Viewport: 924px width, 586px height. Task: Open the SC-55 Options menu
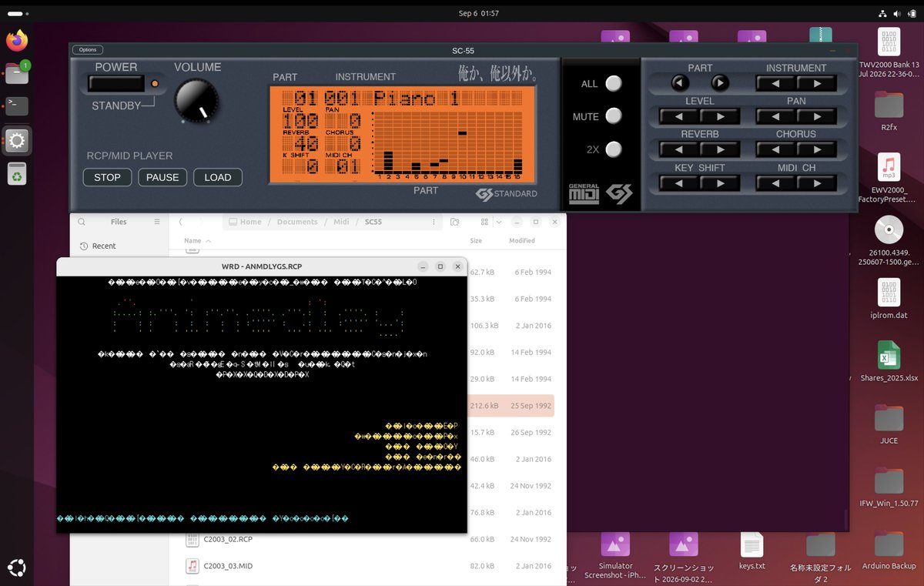click(88, 50)
